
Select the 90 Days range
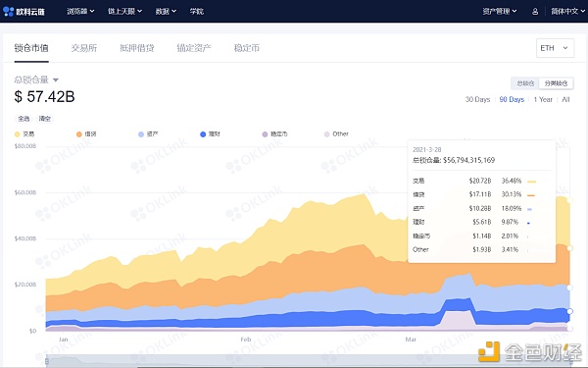coord(512,99)
